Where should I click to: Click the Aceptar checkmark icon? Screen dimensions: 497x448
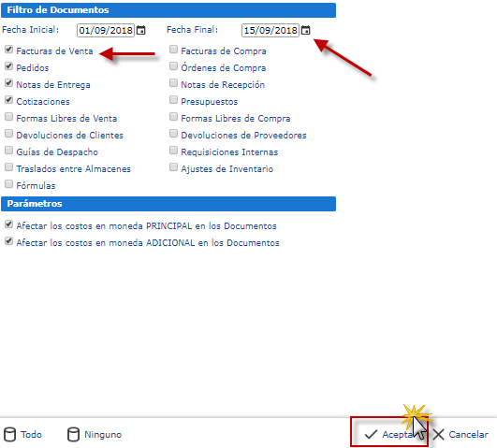click(371, 434)
